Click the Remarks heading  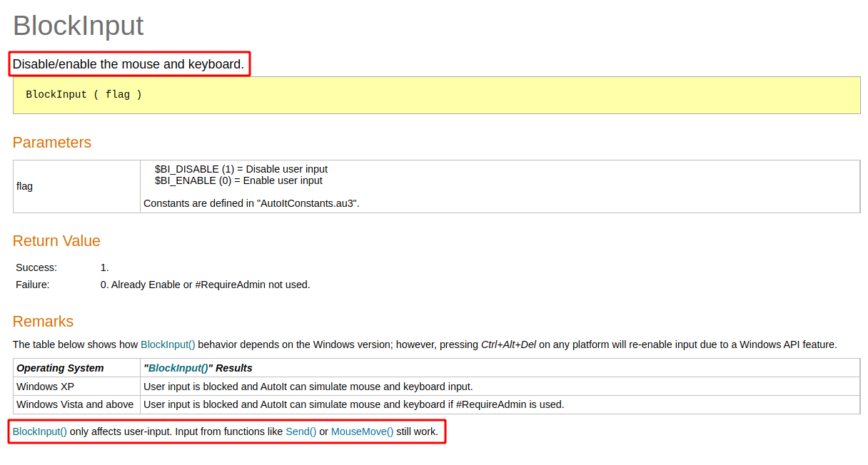pyautogui.click(x=43, y=322)
